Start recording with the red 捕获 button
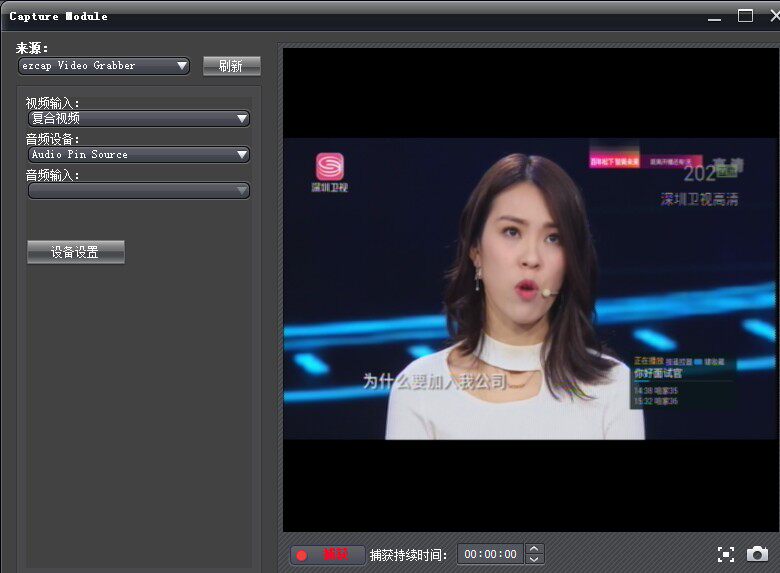 (327, 555)
